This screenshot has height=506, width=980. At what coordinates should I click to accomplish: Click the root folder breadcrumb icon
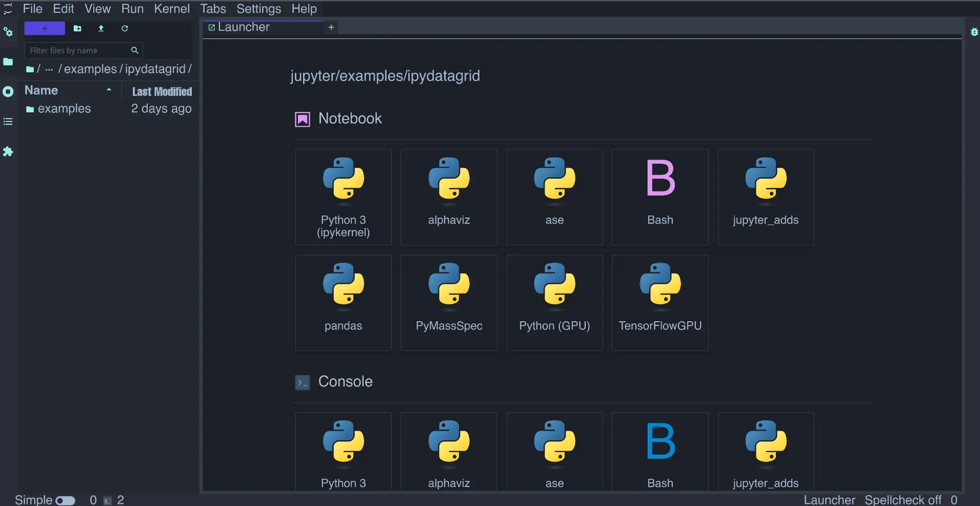point(30,69)
